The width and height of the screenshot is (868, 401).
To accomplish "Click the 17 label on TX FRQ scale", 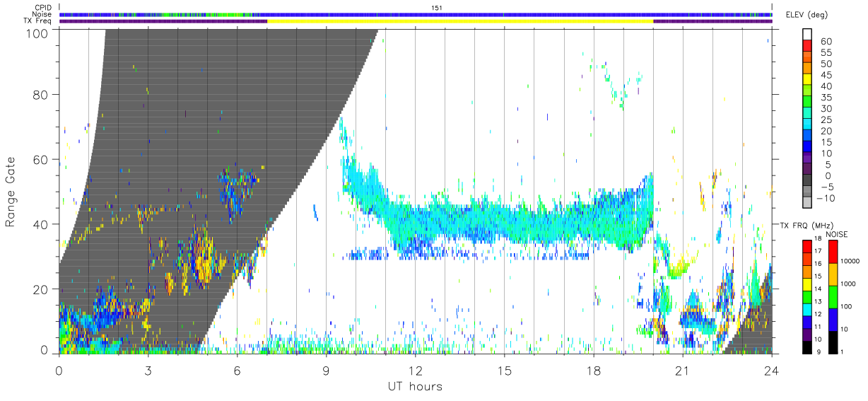I will coord(819,252).
